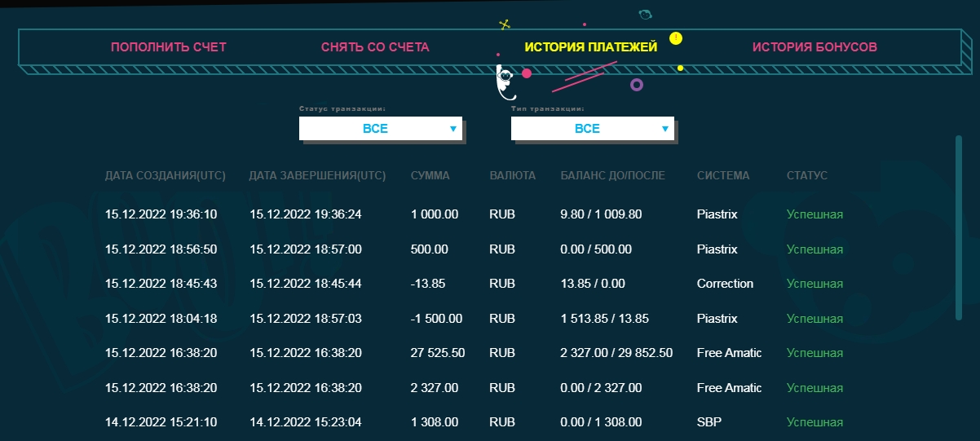The width and height of the screenshot is (980, 441).
Task: Select completion date 14.12.2022 15:23:04
Action: pyautogui.click(x=305, y=422)
